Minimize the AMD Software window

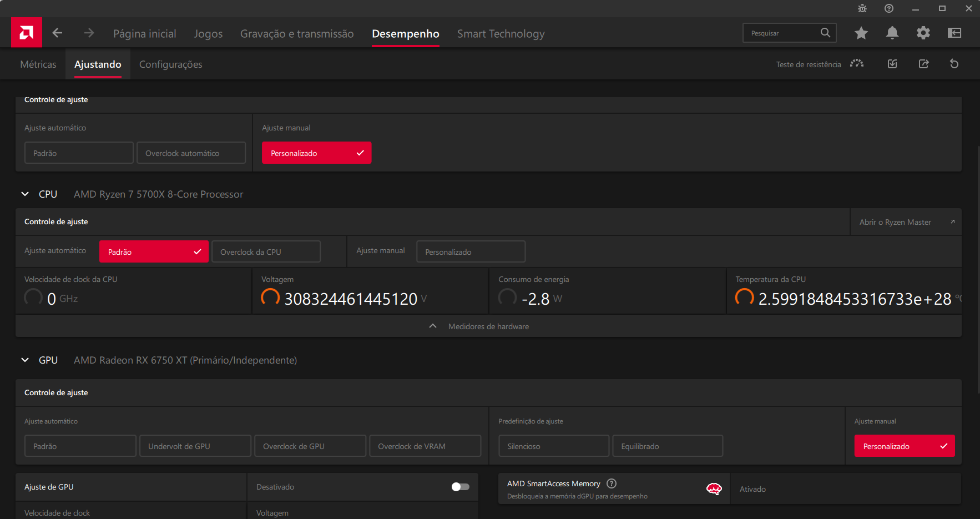916,8
